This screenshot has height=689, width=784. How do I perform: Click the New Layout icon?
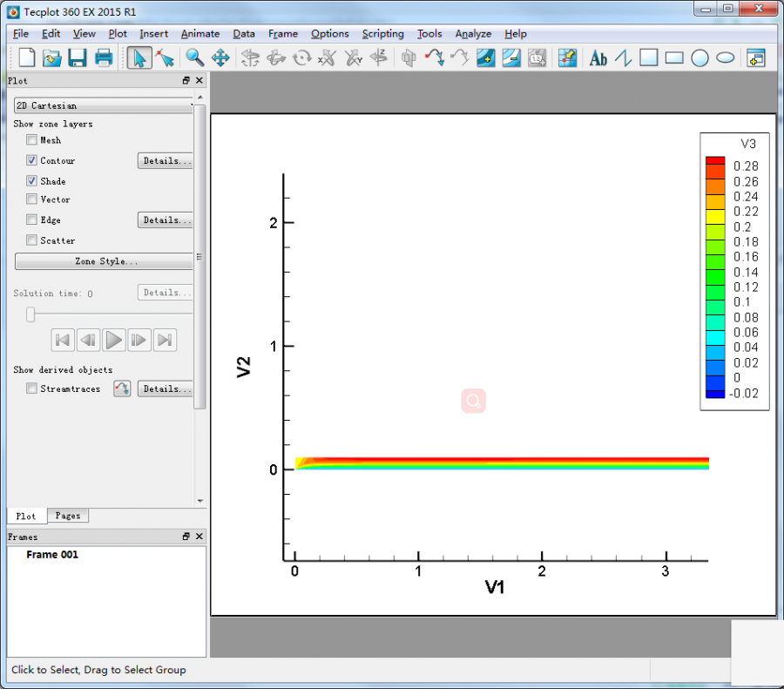tap(27, 58)
